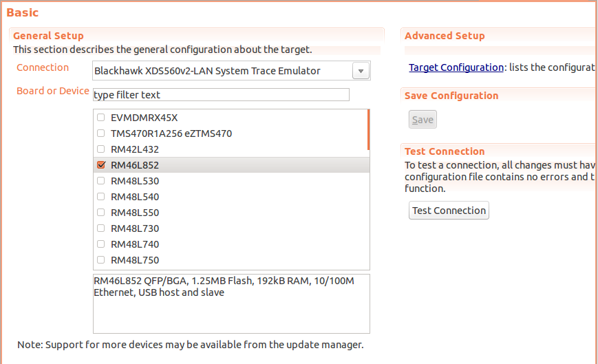Uncheck the RM46L852 device checkbox
Screen dimensions: 598x364
pos(101,165)
